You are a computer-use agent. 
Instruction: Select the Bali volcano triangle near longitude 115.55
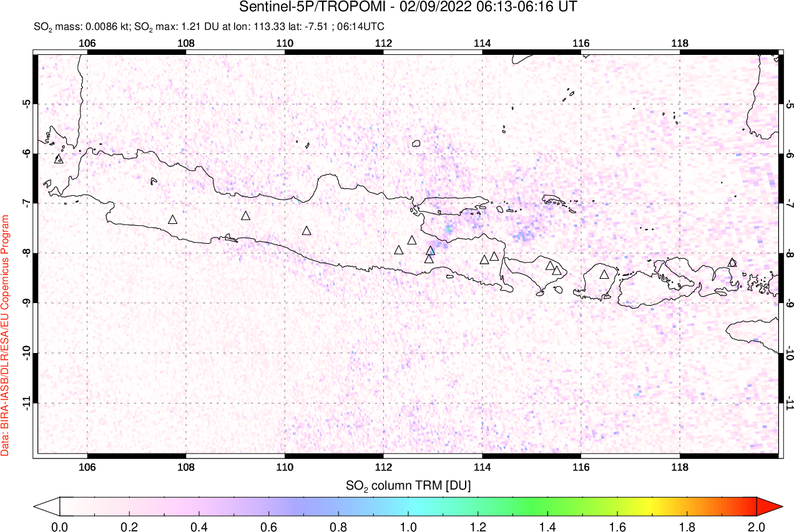[x=557, y=271]
